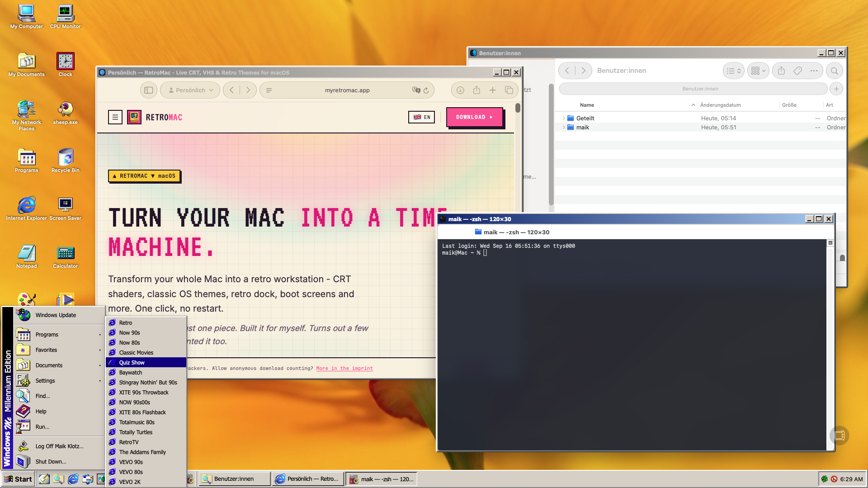Screen dimensions: 868x488
Task: Open My Computer desktop icon
Action: coord(27,17)
